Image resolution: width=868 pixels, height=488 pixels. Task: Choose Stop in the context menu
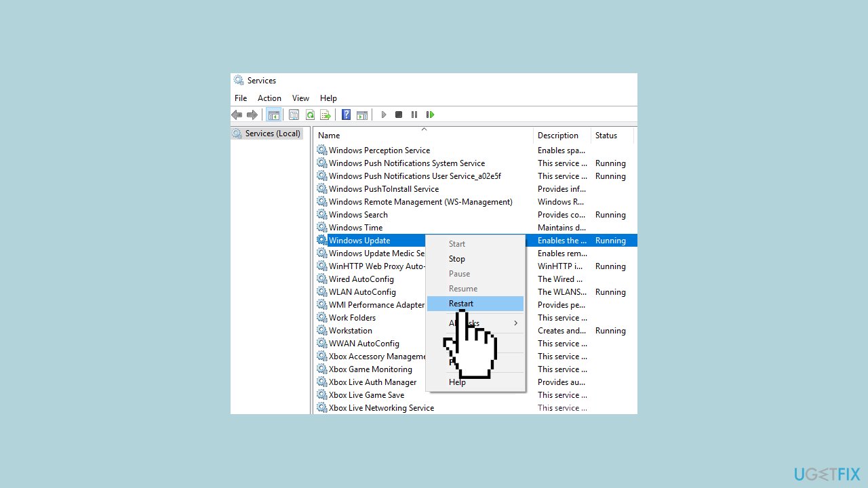click(x=475, y=259)
